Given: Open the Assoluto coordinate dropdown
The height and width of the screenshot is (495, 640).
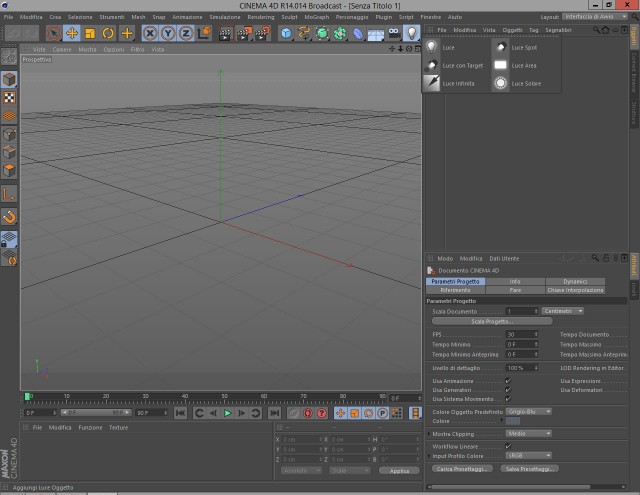Looking at the screenshot, I should coord(301,471).
